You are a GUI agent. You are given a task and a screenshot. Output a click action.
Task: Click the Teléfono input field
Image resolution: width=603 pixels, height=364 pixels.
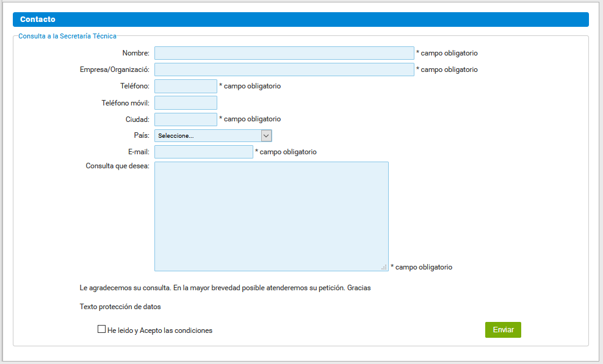pyautogui.click(x=186, y=86)
